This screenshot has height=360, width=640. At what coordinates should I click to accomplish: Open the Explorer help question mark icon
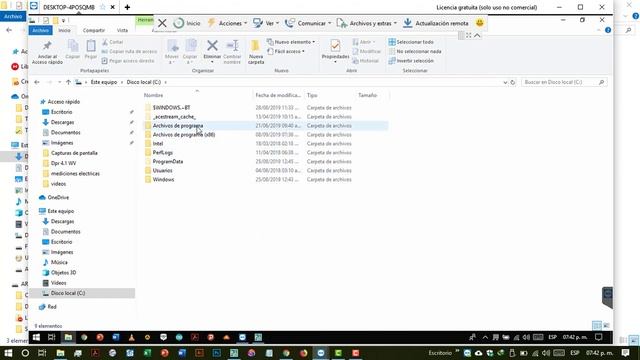click(x=608, y=30)
